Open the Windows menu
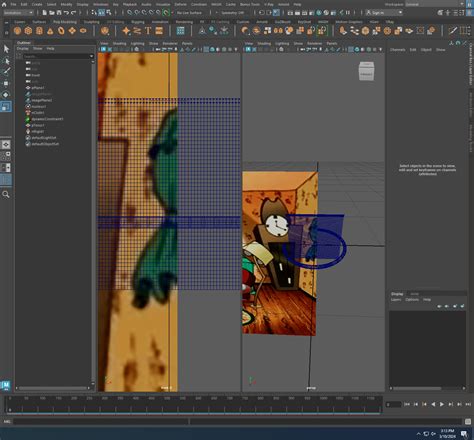Image resolution: width=474 pixels, height=440 pixels. pos(100,4)
